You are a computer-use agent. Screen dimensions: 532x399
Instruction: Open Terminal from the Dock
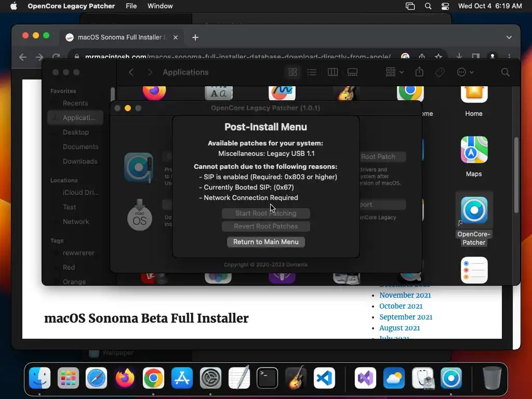pyautogui.click(x=268, y=378)
